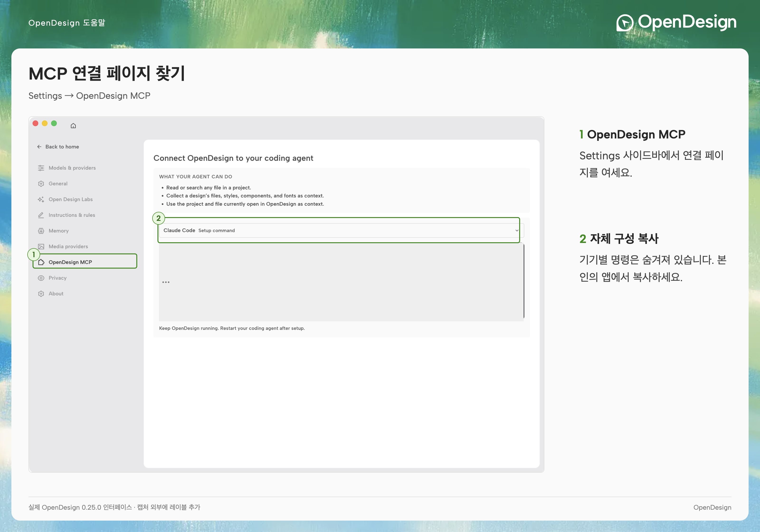Select OpenDesign MCP in sidebar
This screenshot has height=532, width=760.
[85, 261]
